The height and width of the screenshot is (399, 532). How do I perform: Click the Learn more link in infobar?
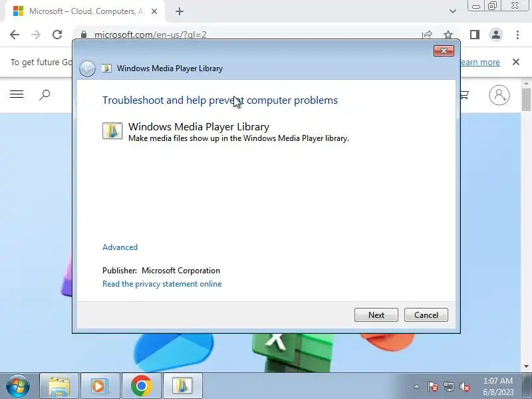(x=479, y=62)
